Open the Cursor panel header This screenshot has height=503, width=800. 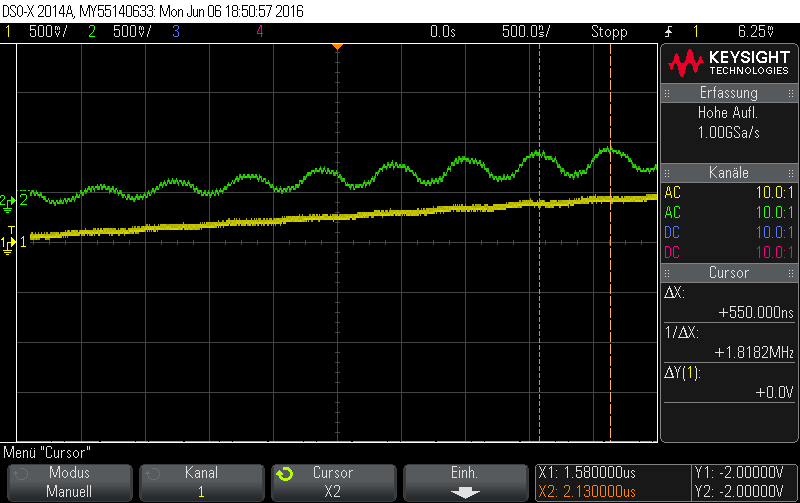pos(729,273)
